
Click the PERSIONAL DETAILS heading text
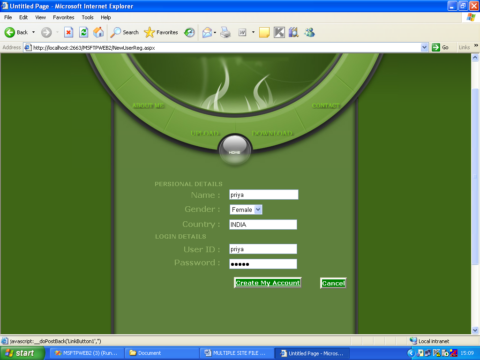pos(188,184)
